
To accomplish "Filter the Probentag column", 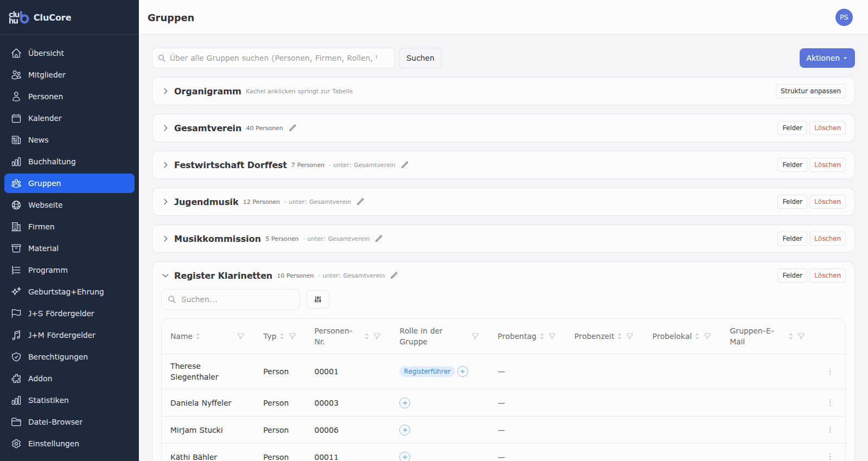I will [x=552, y=336].
